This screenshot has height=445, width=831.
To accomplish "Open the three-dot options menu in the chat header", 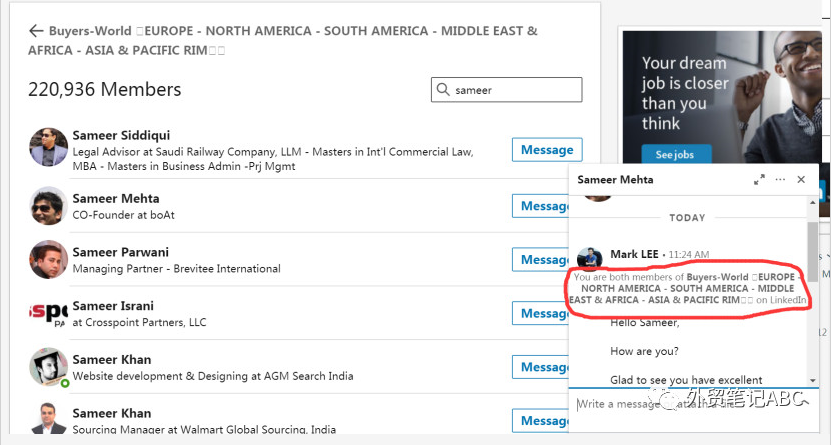I will [x=780, y=180].
